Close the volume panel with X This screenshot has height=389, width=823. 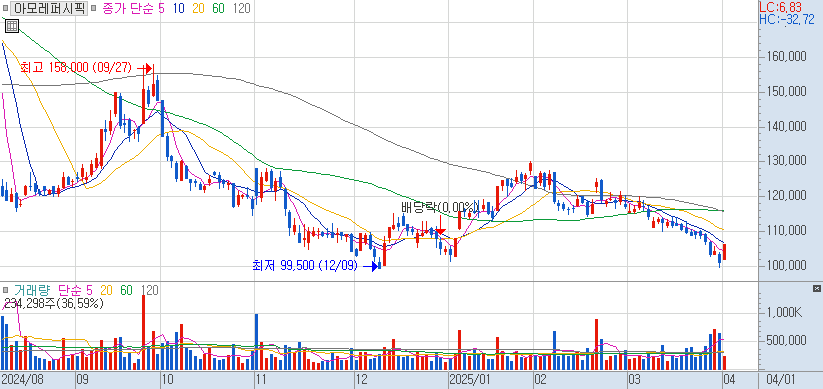tap(816, 289)
